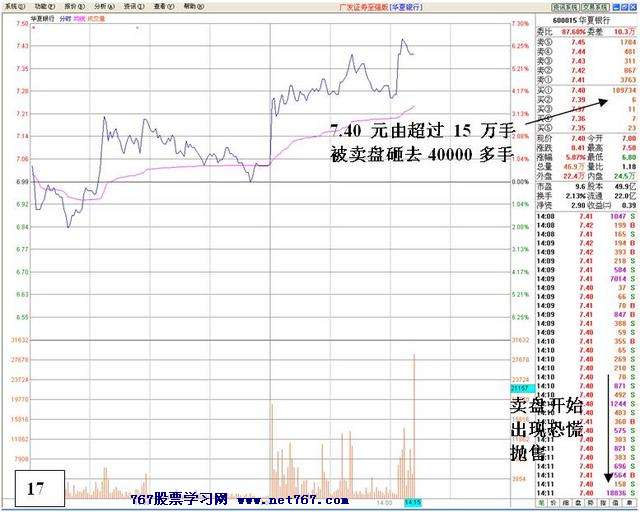Click the 卖③ row at price 7.43
The width and height of the screenshot is (640, 512).
586,61
